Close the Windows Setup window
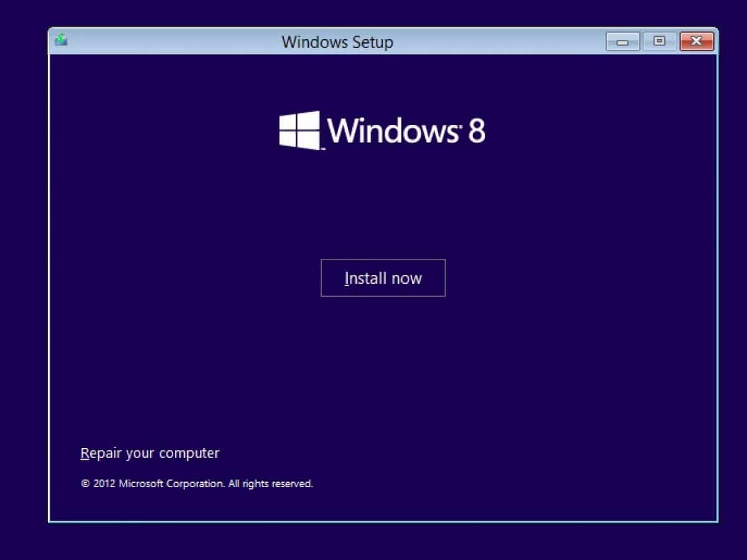 click(x=697, y=42)
